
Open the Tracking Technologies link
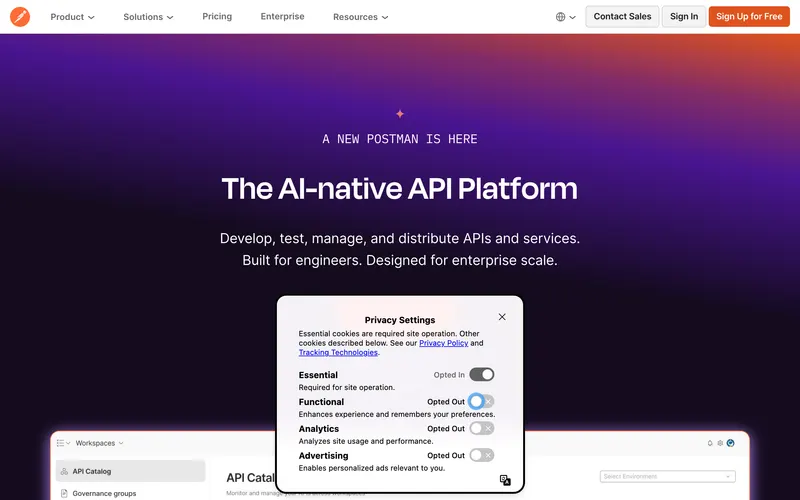[338, 352]
